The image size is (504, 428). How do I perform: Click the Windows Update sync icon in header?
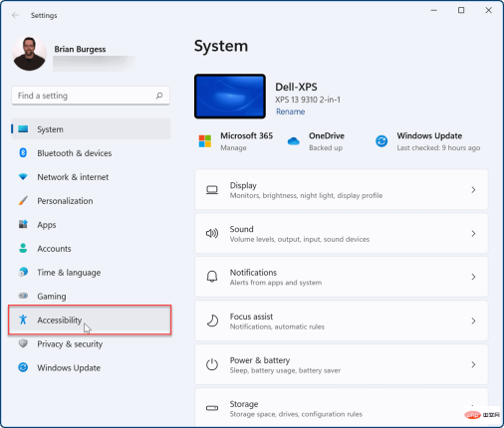[x=381, y=141]
